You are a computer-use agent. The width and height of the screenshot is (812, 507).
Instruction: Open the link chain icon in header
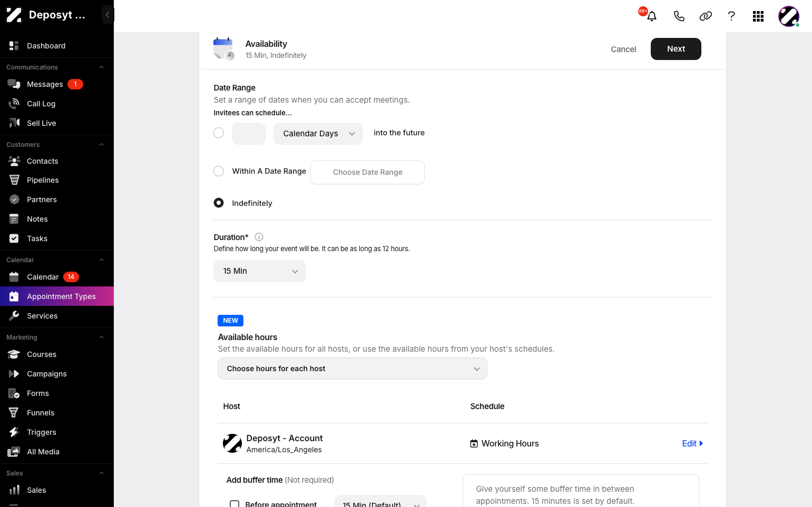706,16
